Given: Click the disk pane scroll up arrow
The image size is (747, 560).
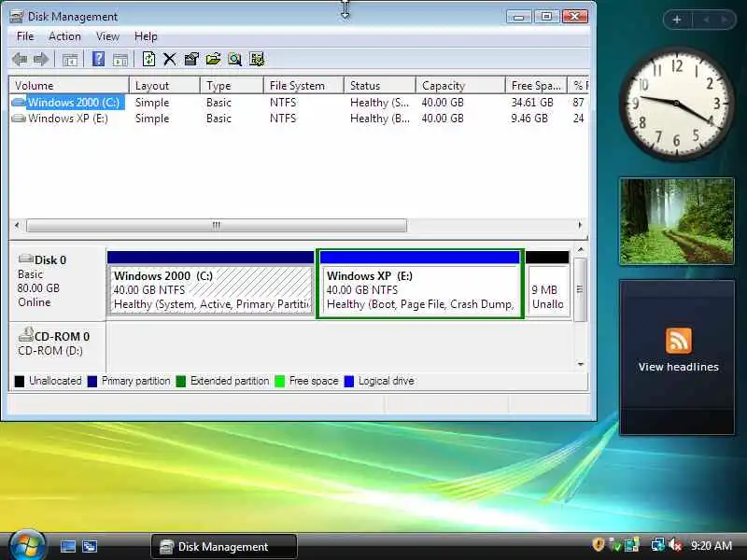Looking at the screenshot, I should 580,250.
